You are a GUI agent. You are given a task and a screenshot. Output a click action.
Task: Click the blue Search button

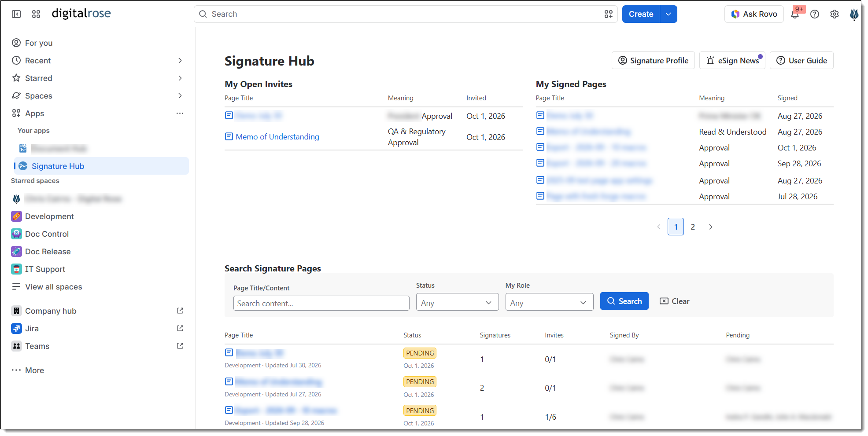tap(624, 301)
